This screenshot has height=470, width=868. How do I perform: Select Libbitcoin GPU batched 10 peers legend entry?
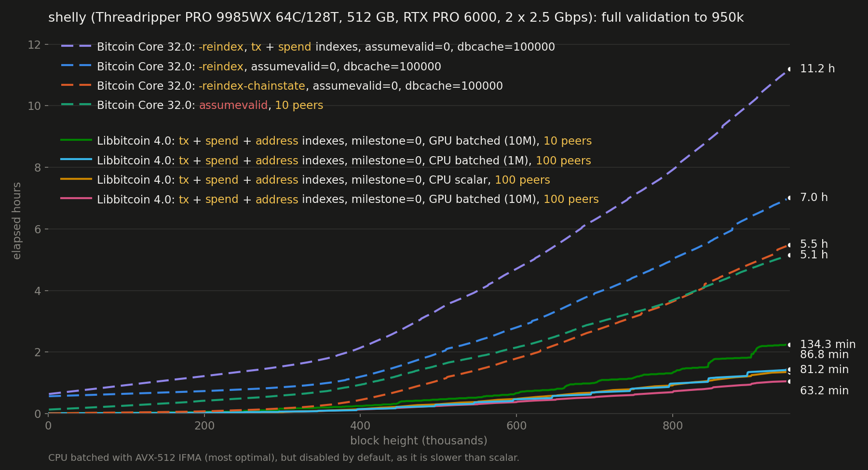click(x=344, y=141)
